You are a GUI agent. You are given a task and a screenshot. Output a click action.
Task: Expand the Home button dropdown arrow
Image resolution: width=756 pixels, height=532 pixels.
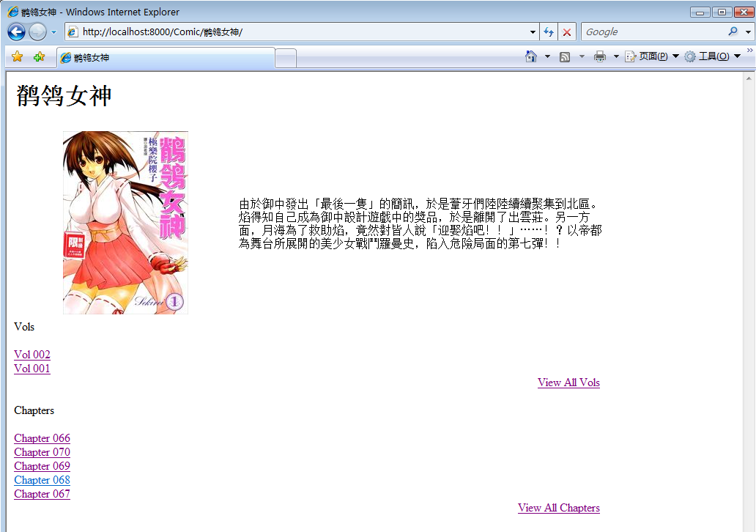[x=547, y=56]
